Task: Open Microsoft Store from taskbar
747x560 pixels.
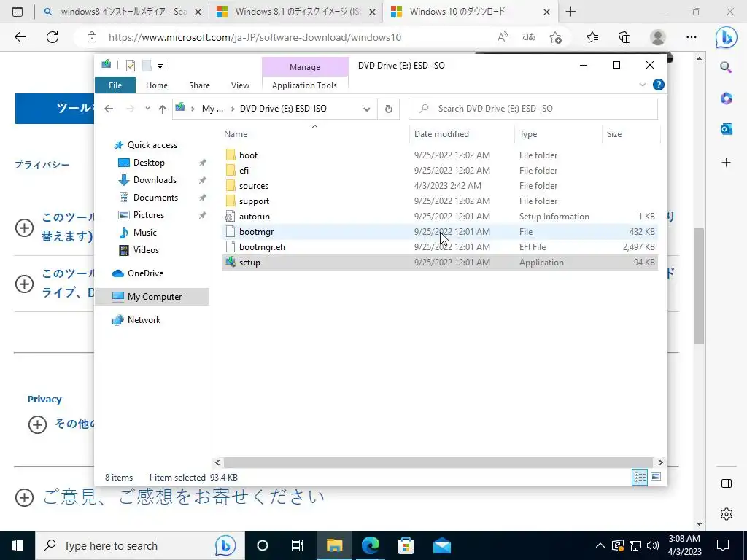Action: (406, 545)
